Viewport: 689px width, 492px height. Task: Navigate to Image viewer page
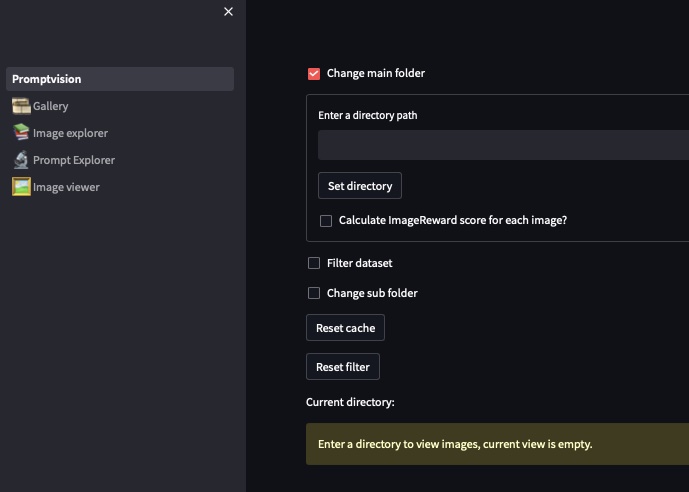[66, 187]
